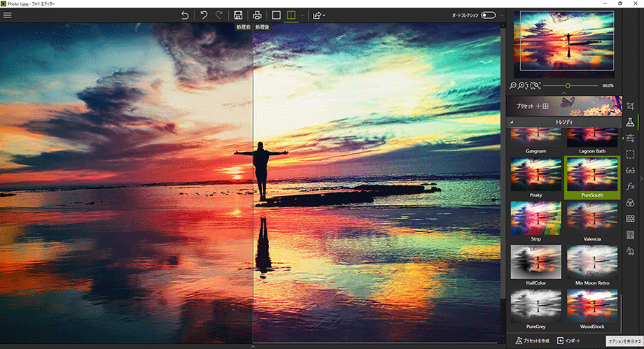Click the preset list vertical scrollbar
This screenshot has height=349, width=644.
coord(622,313)
